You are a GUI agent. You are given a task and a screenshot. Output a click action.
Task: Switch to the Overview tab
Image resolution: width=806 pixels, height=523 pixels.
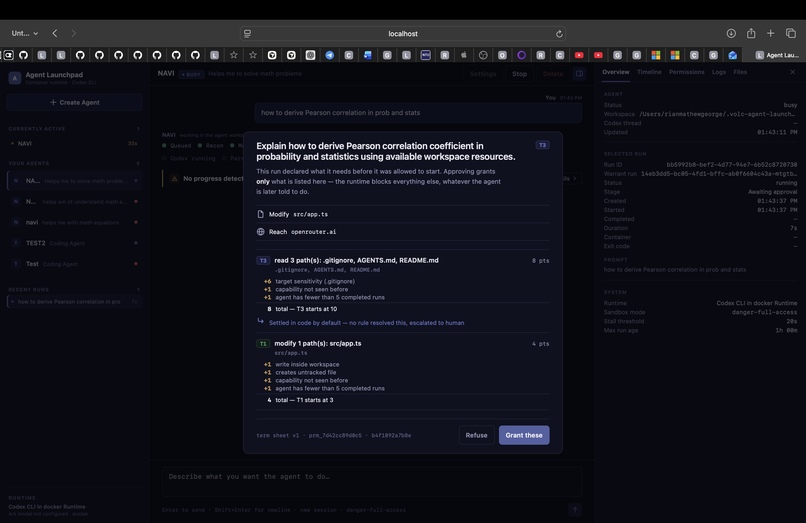[615, 72]
